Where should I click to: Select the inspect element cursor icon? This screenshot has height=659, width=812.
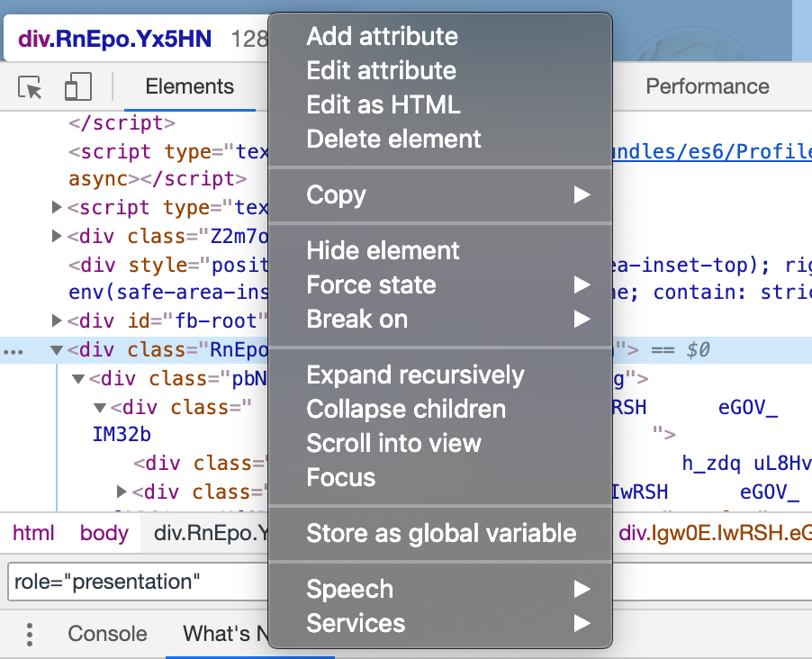[31, 87]
